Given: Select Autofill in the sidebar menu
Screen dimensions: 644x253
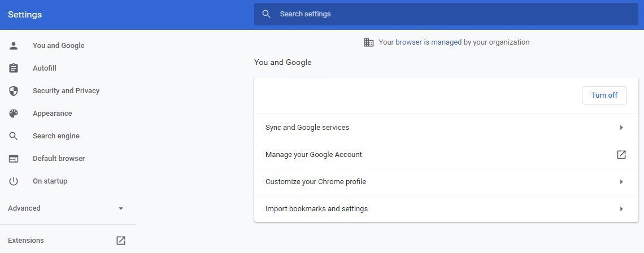Looking at the screenshot, I should click(x=45, y=68).
